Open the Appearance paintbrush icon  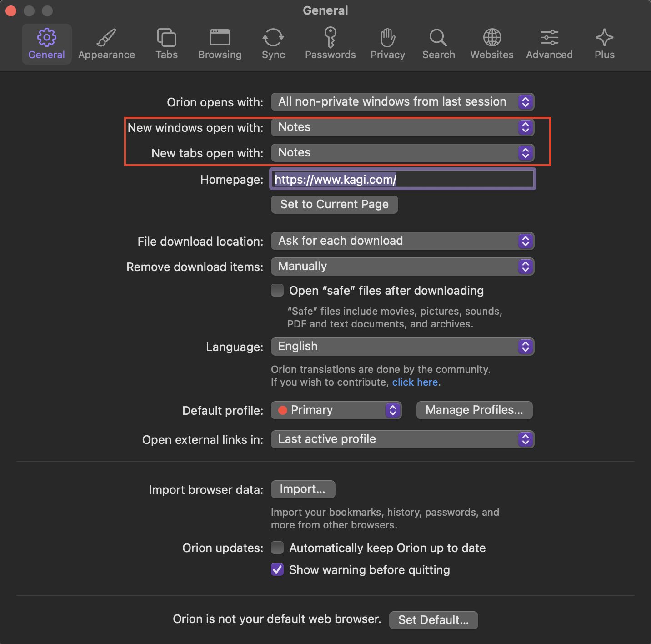[106, 38]
